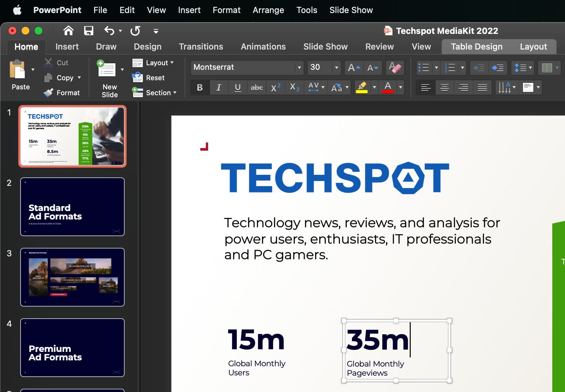Open the Slide Show menu
Image resolution: width=565 pixels, height=392 pixels.
(351, 10)
